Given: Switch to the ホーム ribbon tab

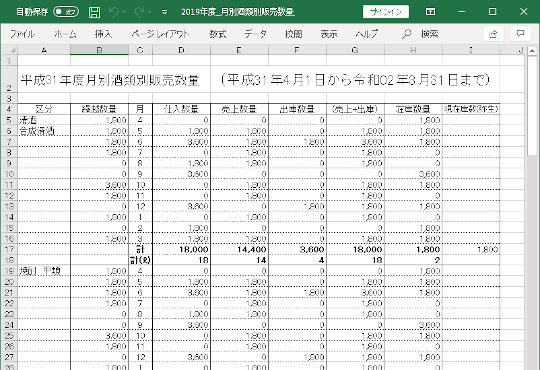Looking at the screenshot, I should tap(65, 34).
